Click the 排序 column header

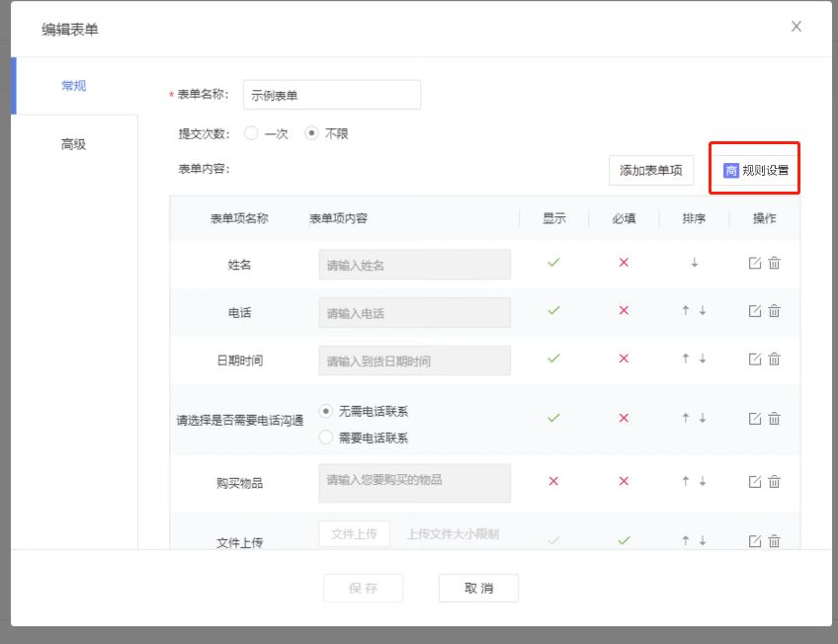[x=694, y=218]
